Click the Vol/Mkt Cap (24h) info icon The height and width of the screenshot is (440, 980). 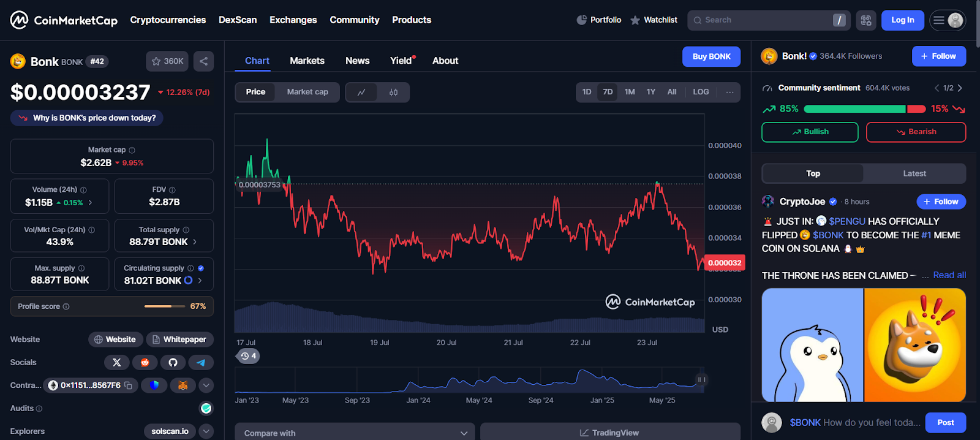tap(91, 230)
